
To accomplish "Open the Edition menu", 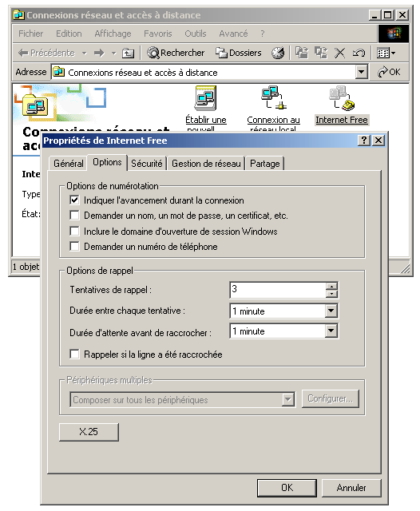I will coord(69,34).
